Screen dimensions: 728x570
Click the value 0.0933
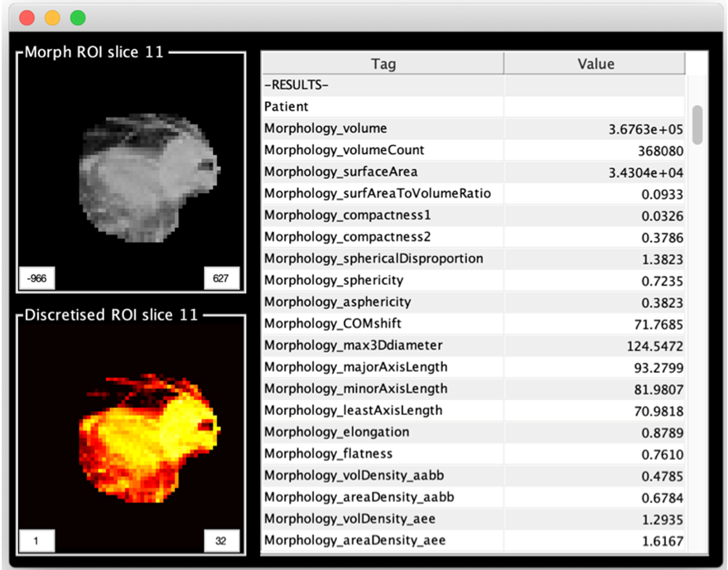[x=662, y=194]
